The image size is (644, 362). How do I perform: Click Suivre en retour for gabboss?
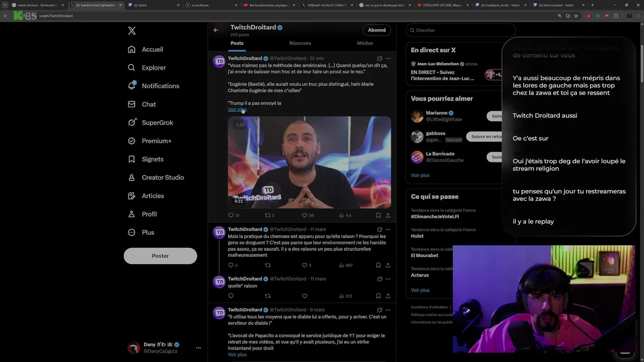pyautogui.click(x=485, y=137)
